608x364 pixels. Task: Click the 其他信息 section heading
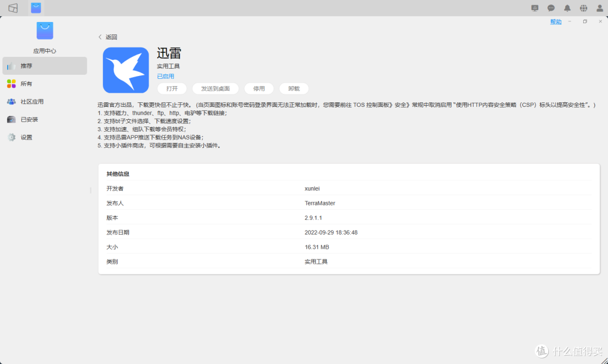click(x=118, y=174)
